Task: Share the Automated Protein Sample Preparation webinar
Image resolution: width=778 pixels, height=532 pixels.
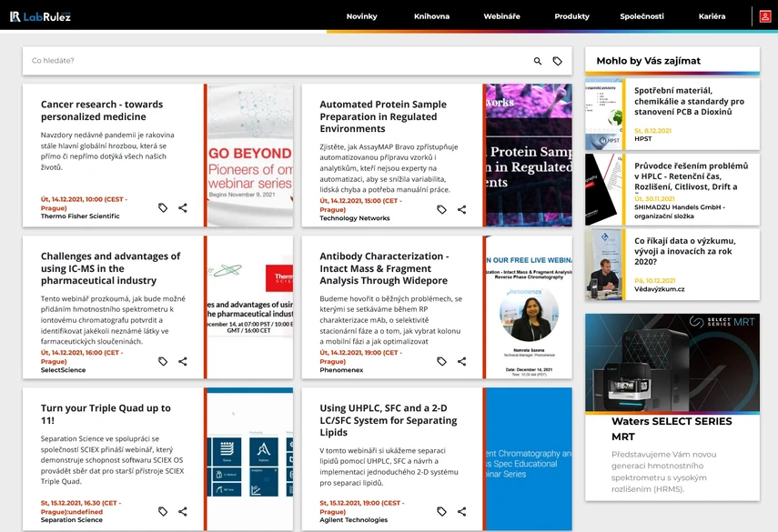Action: [x=461, y=209]
